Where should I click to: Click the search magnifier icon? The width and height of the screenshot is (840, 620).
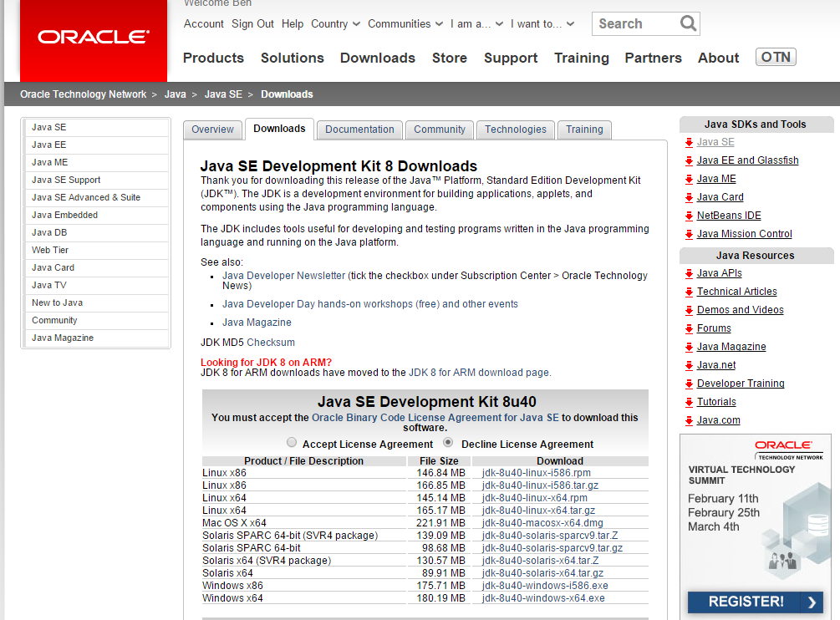click(688, 23)
